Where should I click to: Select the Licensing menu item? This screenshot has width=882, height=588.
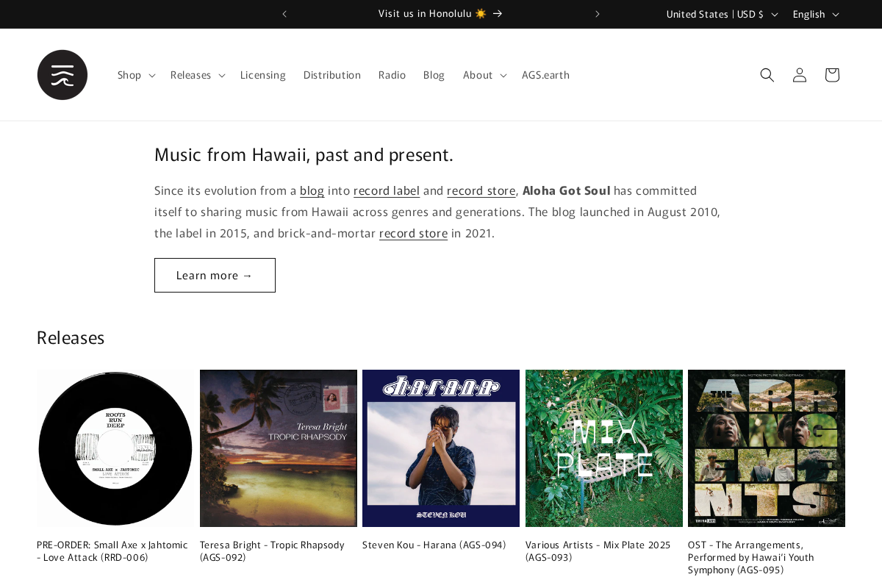(262, 74)
